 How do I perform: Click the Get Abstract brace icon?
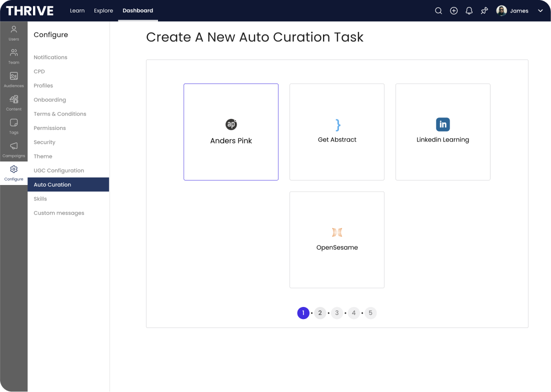(337, 124)
